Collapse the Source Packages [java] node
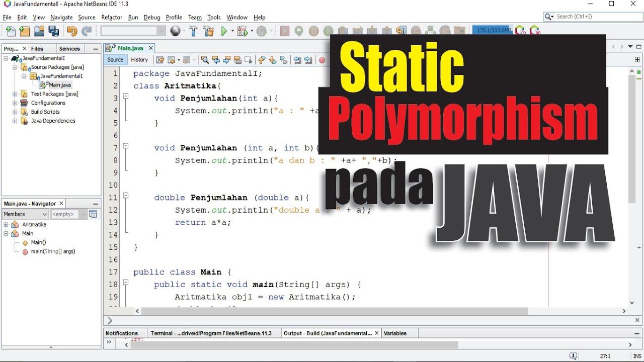Screen dimensions: 644x362 tap(15, 67)
